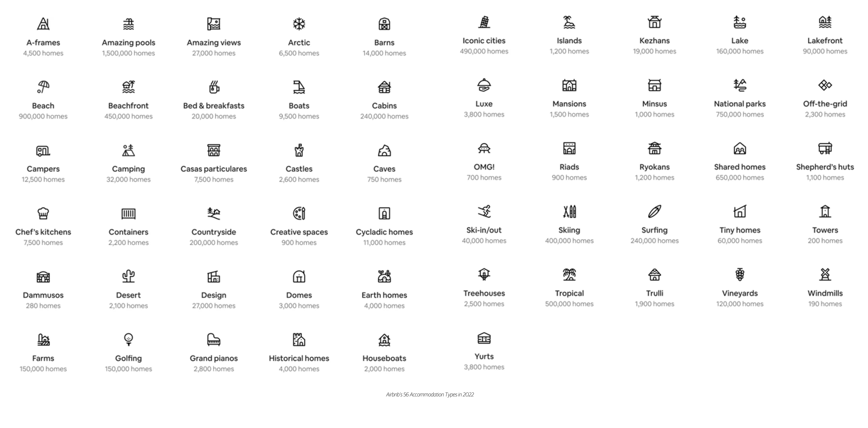Click the Amazing views label
868x428 pixels.
214,43
